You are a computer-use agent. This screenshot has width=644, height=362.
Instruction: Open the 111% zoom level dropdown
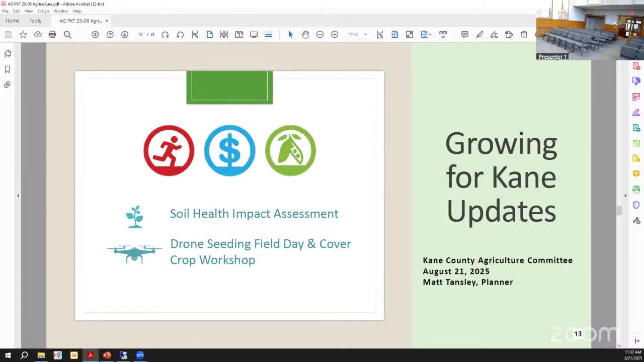[357, 34]
